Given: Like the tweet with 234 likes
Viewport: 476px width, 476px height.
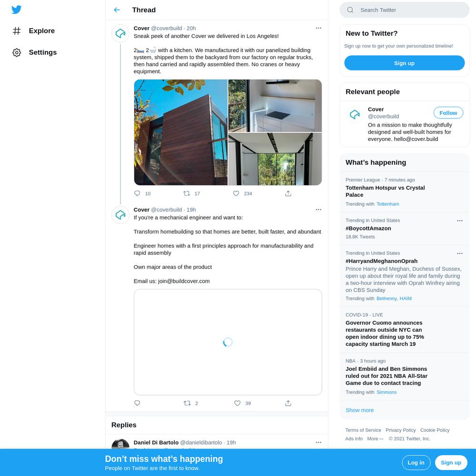Looking at the screenshot, I should [236, 193].
